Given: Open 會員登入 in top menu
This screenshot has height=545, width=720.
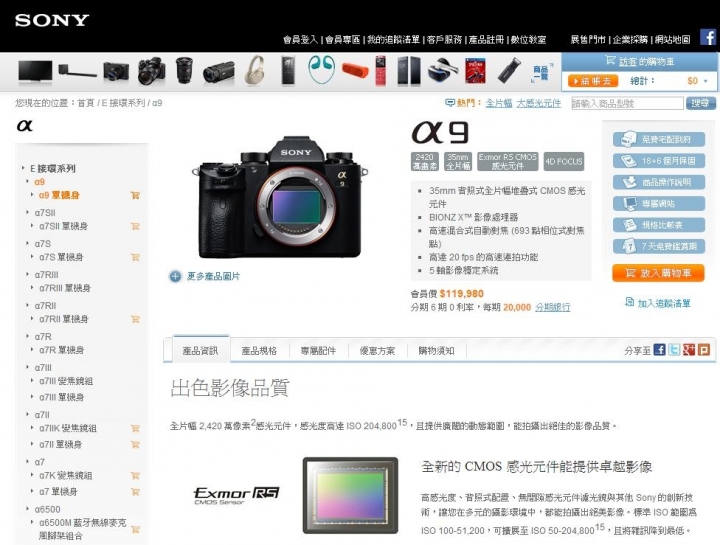Looking at the screenshot, I should [301, 40].
